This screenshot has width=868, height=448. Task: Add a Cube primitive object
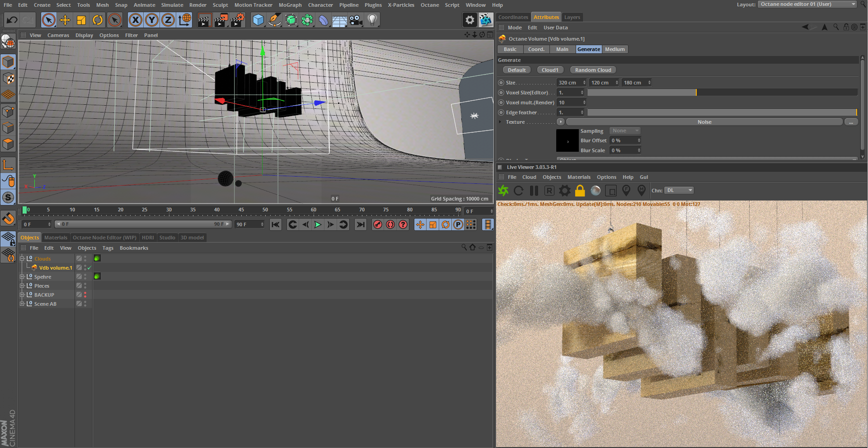[258, 20]
